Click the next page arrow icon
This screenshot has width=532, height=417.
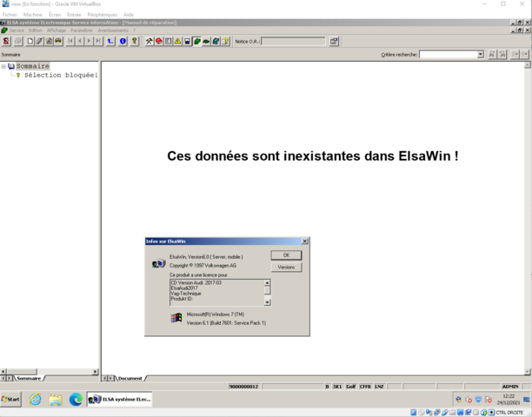89,42
